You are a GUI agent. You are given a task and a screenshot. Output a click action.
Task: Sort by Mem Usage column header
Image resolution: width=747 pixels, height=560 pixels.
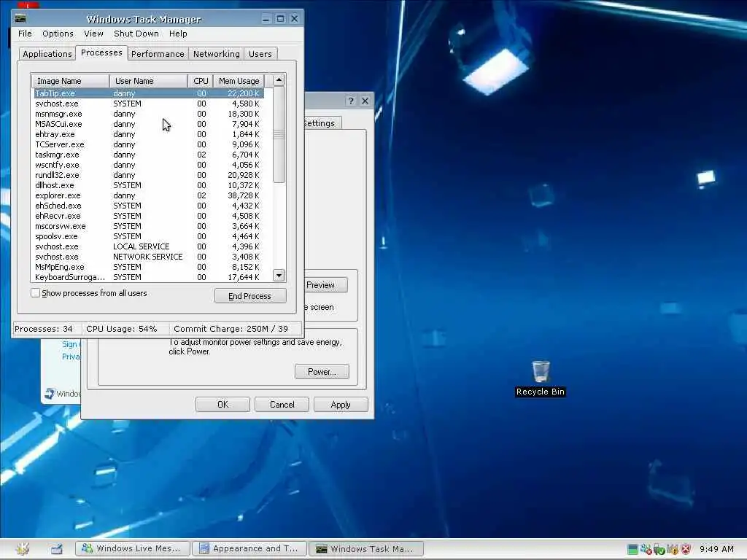[x=239, y=81]
